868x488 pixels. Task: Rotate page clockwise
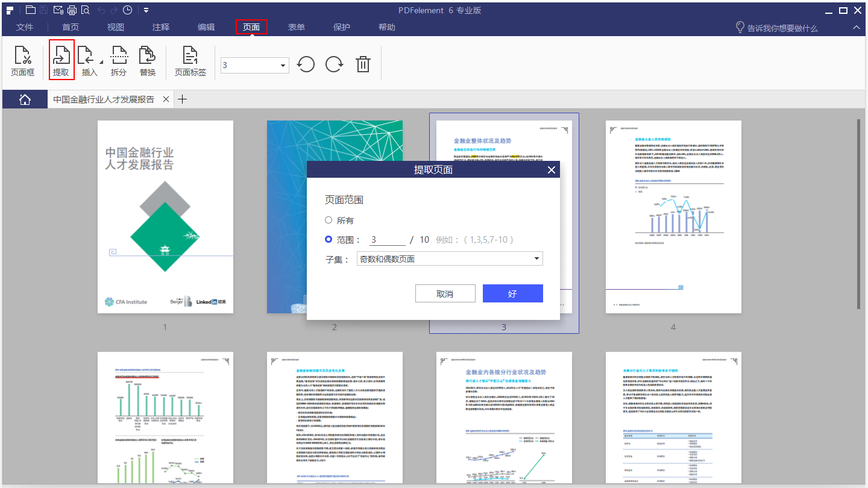coord(335,64)
